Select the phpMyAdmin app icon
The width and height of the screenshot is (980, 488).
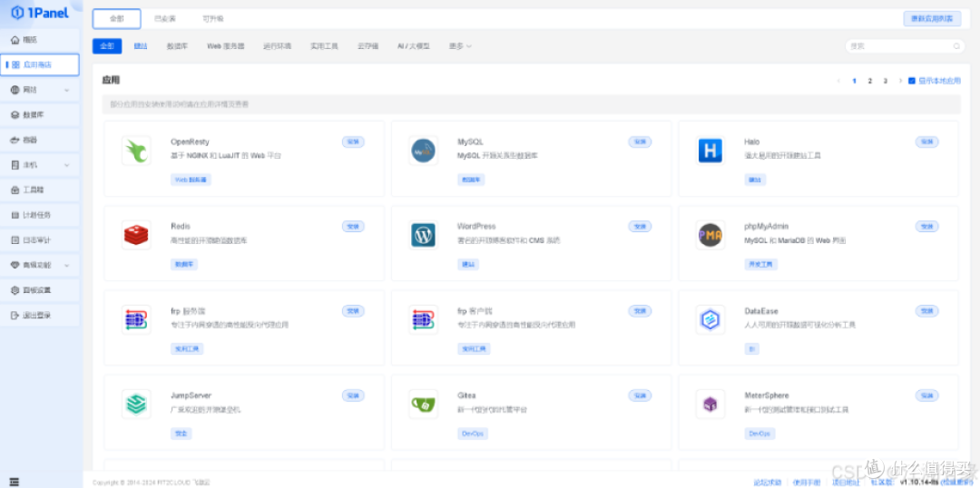click(x=710, y=235)
